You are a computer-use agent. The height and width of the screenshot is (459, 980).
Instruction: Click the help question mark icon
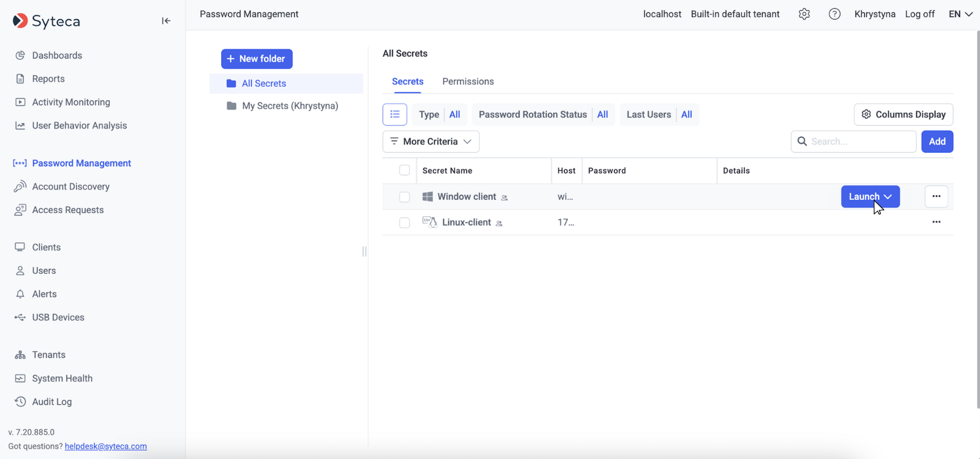pyautogui.click(x=834, y=14)
